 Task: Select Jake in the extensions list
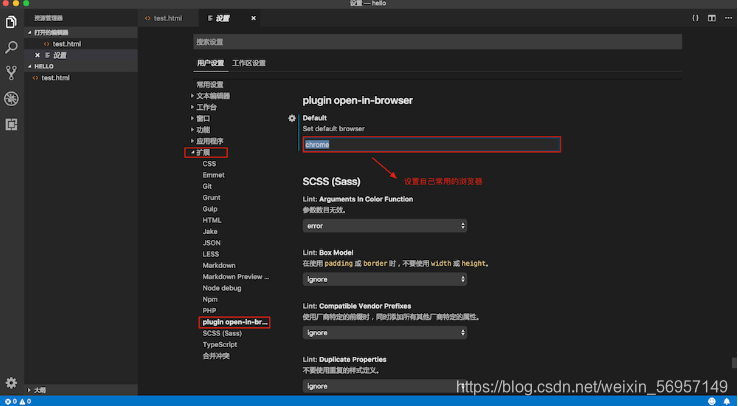[210, 231]
